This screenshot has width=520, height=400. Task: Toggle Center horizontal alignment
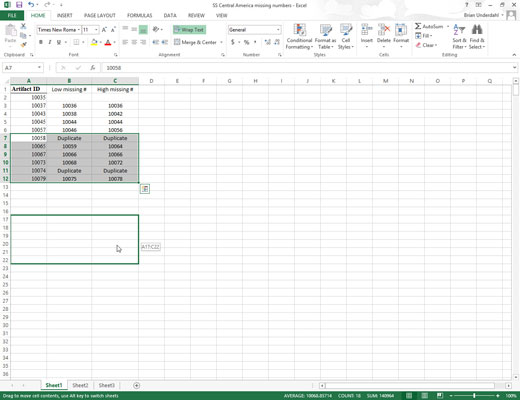click(134, 42)
